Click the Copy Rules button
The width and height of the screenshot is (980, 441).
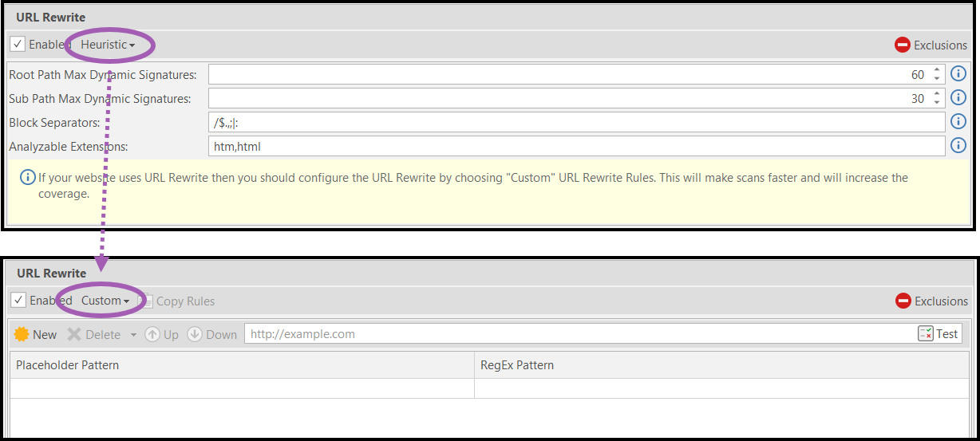click(177, 301)
